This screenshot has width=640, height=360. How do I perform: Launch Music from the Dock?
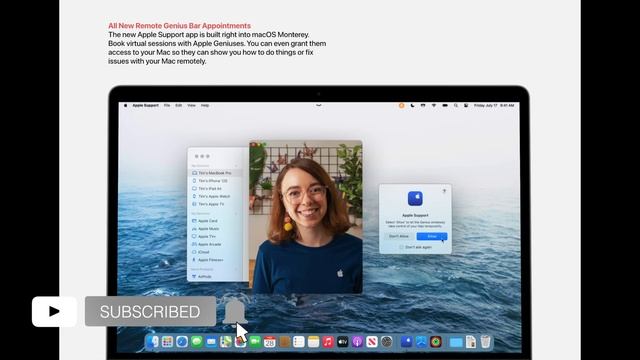coord(328,342)
